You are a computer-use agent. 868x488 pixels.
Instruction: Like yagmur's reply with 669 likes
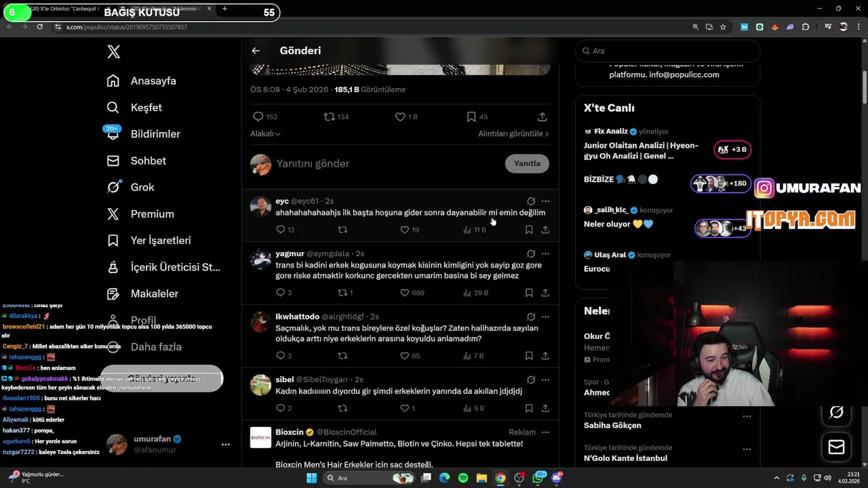405,293
